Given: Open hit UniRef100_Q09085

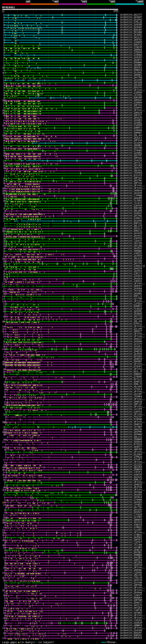Looking at the screenshot, I should click(131, 25).
